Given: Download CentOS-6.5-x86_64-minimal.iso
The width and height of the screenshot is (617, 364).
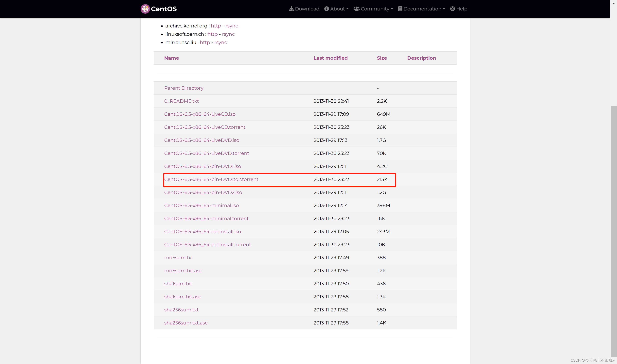Looking at the screenshot, I should pos(201,206).
